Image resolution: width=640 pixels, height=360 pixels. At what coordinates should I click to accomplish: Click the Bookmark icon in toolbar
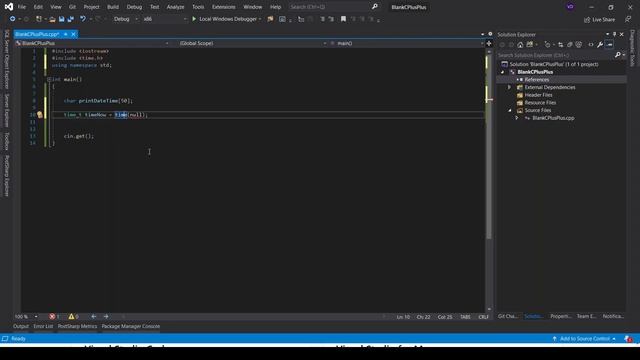tap(343, 19)
